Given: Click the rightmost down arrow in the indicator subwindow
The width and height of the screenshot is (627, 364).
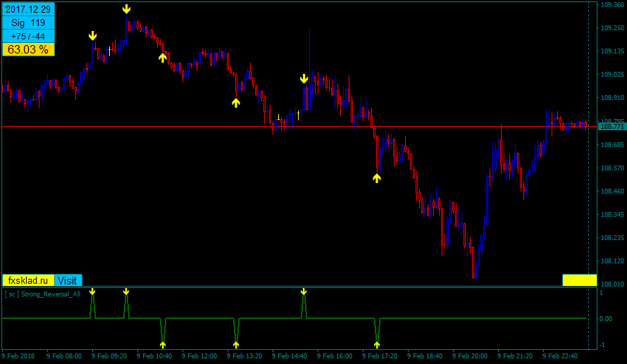Looking at the screenshot, I should [x=304, y=291].
